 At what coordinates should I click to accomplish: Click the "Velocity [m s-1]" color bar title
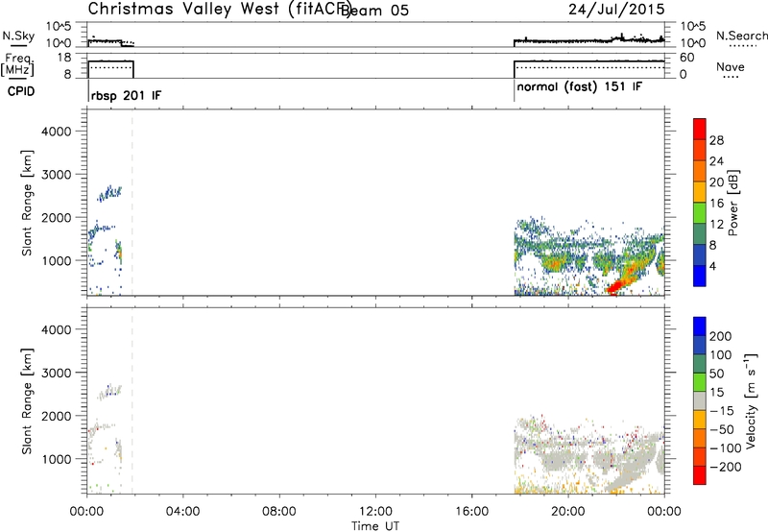pos(751,400)
